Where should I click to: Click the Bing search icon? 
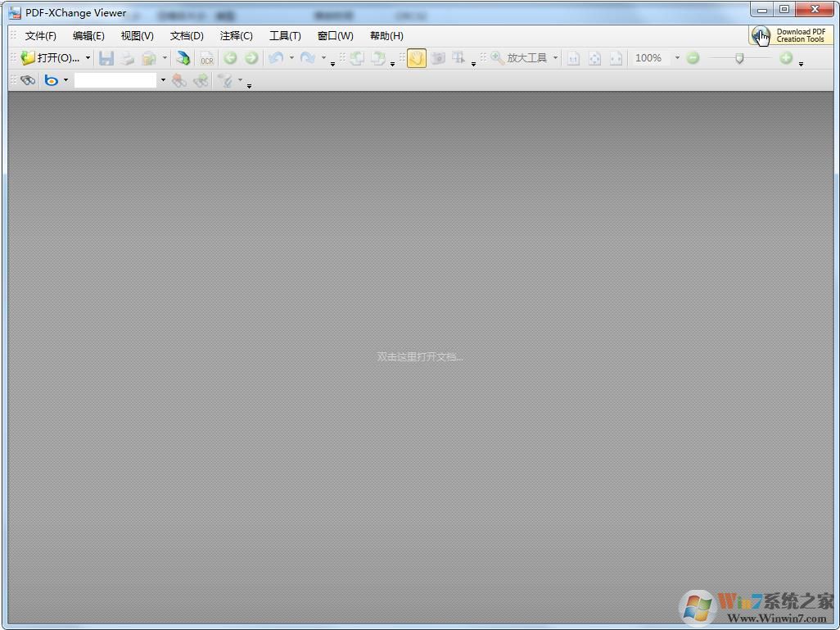(x=52, y=79)
